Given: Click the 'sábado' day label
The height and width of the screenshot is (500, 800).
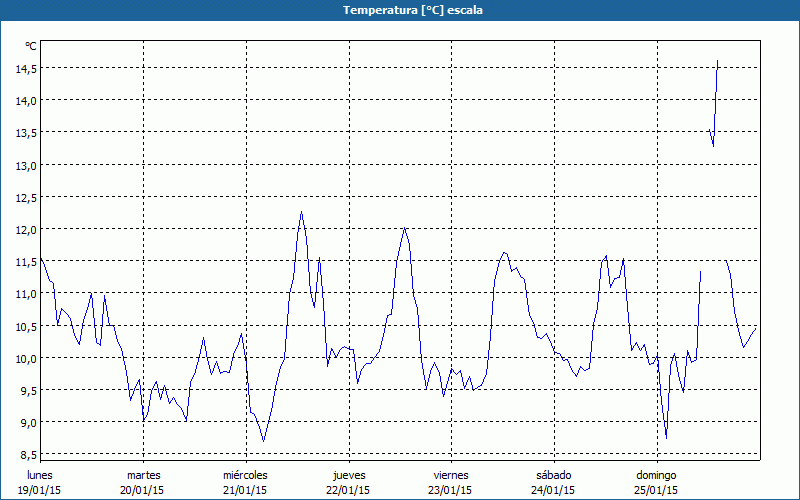Looking at the screenshot, I should click(x=553, y=475).
